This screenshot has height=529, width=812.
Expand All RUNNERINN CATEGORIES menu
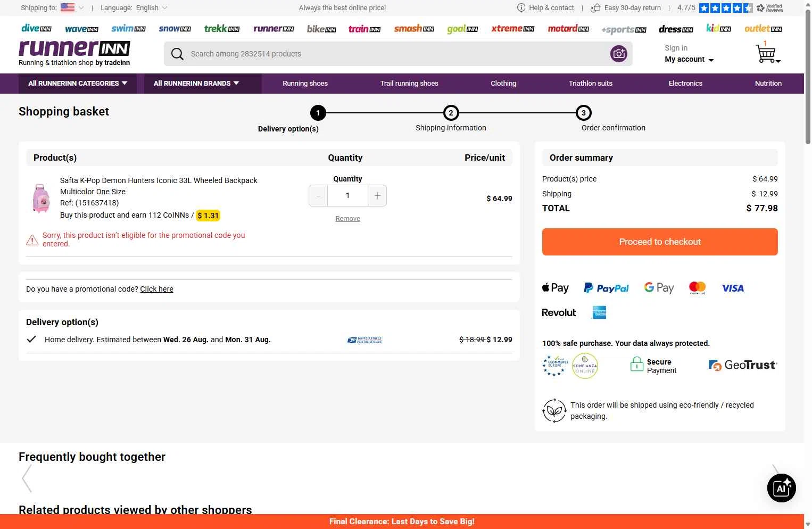point(78,84)
